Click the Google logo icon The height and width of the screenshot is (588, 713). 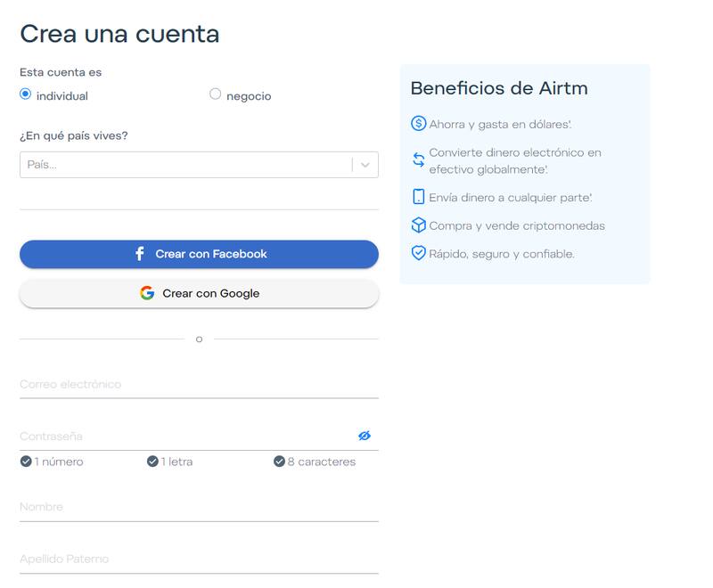pyautogui.click(x=147, y=293)
